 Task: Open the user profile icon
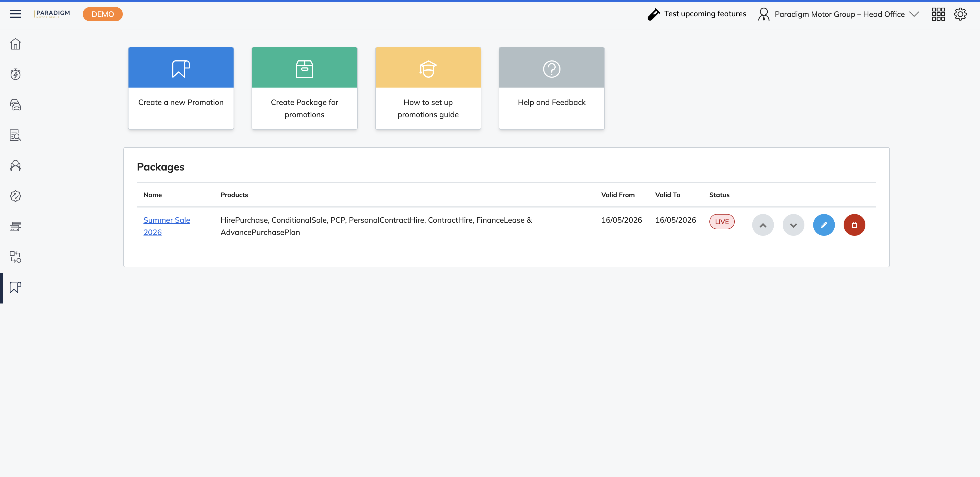[764, 14]
